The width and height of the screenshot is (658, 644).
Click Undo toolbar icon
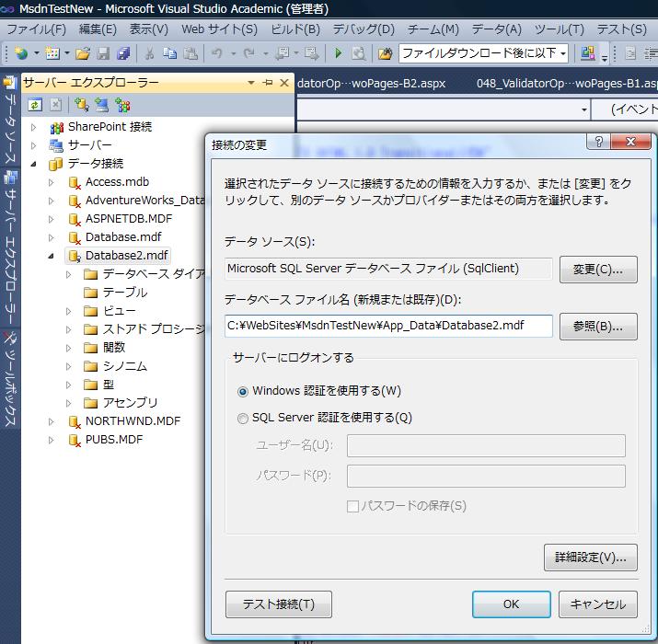217,53
